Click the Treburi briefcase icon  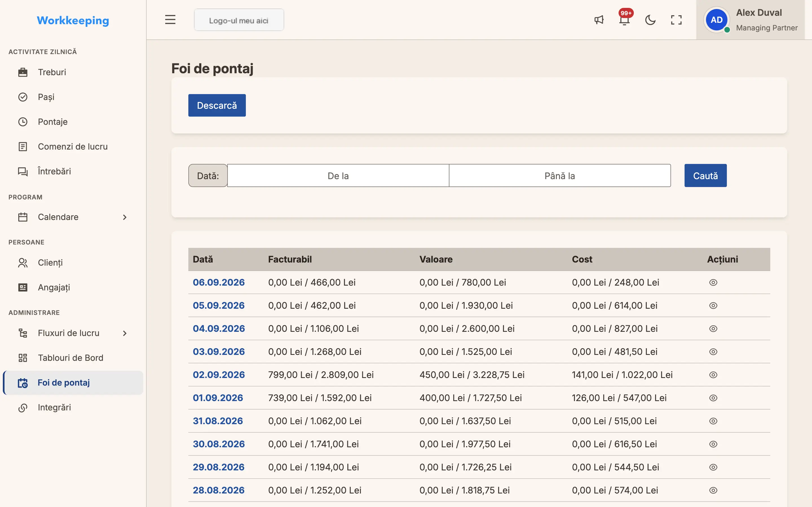pyautogui.click(x=23, y=72)
